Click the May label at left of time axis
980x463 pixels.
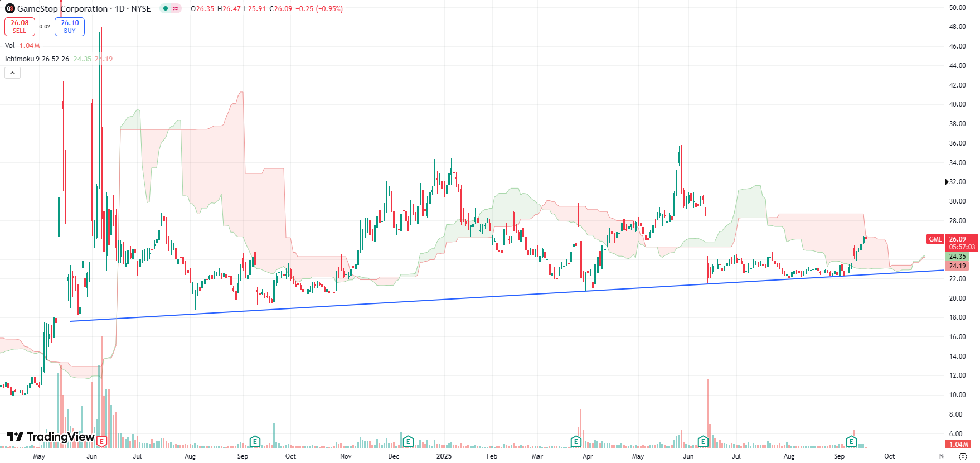click(x=39, y=456)
